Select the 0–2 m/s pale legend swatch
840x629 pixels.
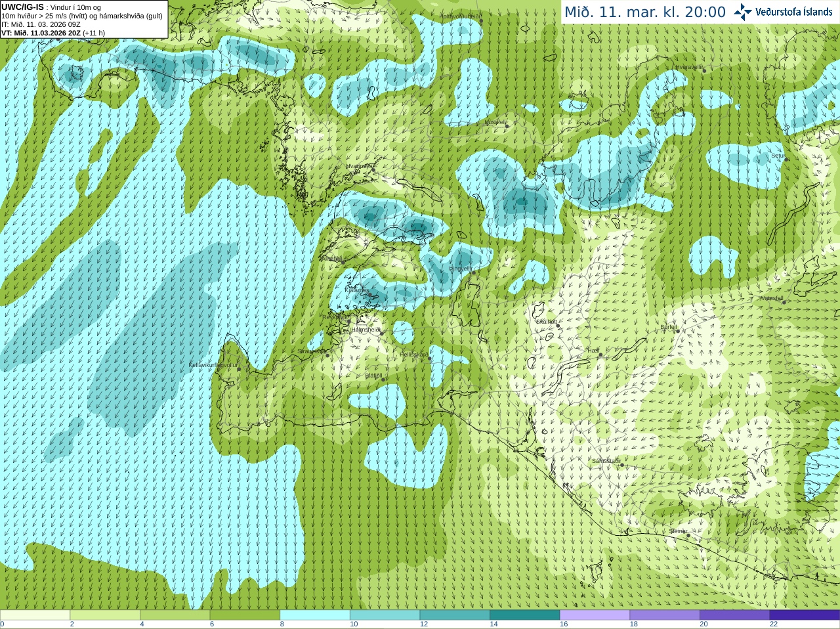pos(35,615)
